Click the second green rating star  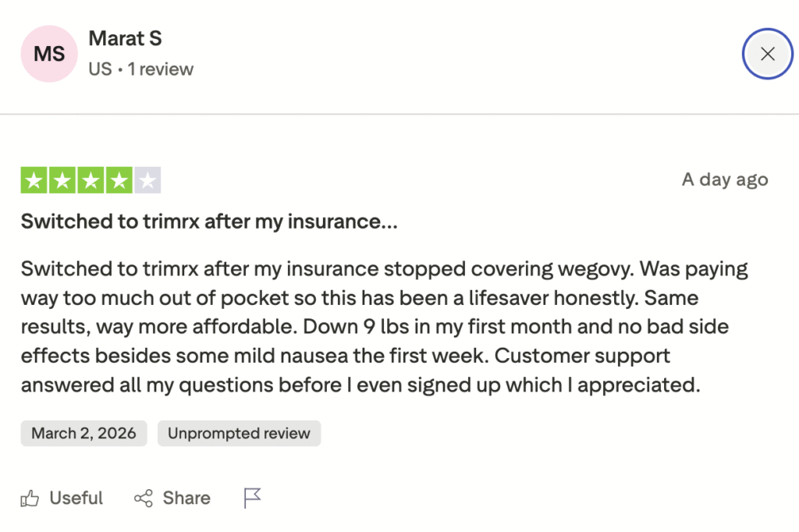coord(62,180)
